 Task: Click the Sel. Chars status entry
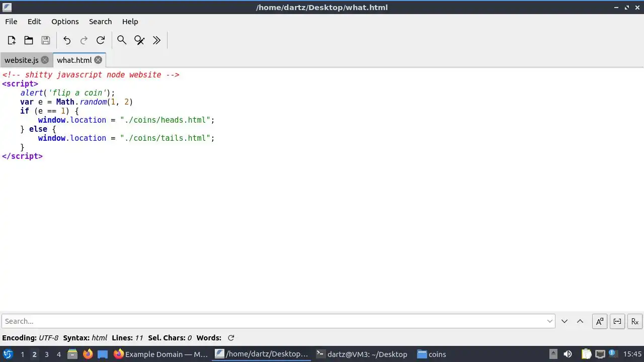(x=170, y=338)
